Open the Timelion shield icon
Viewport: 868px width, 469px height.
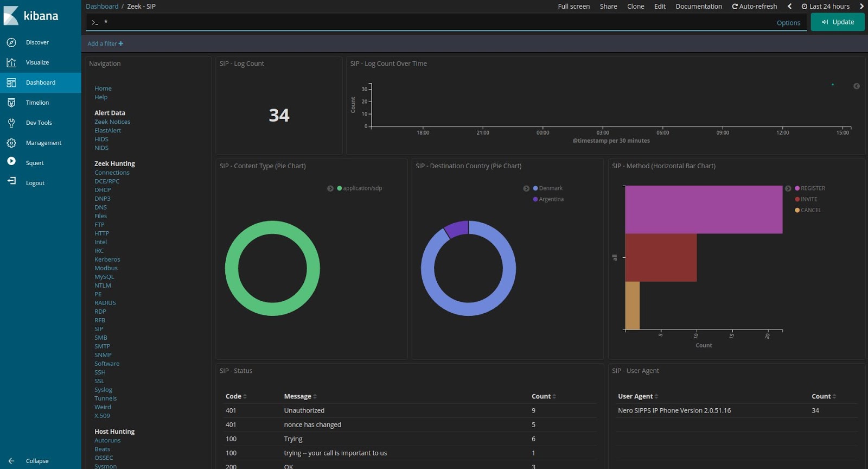pos(11,103)
